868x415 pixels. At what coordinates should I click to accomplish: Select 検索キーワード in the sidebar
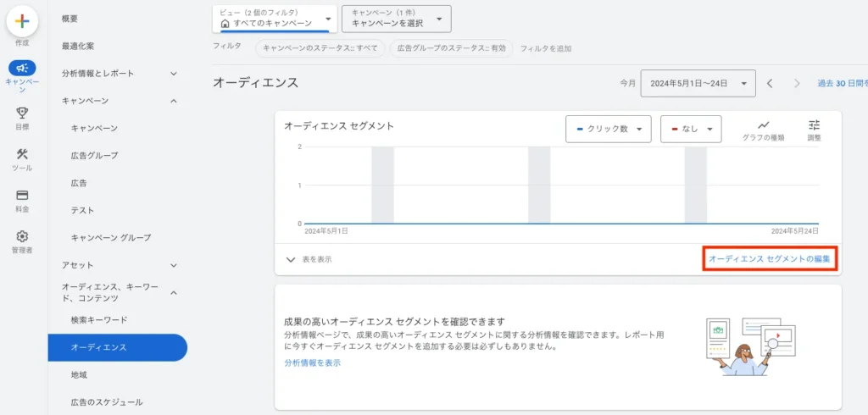(x=99, y=320)
